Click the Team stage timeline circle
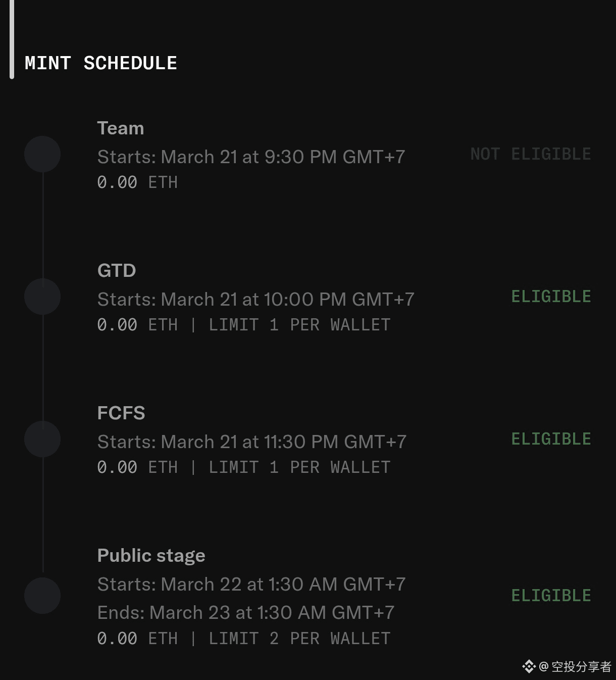 (42, 154)
